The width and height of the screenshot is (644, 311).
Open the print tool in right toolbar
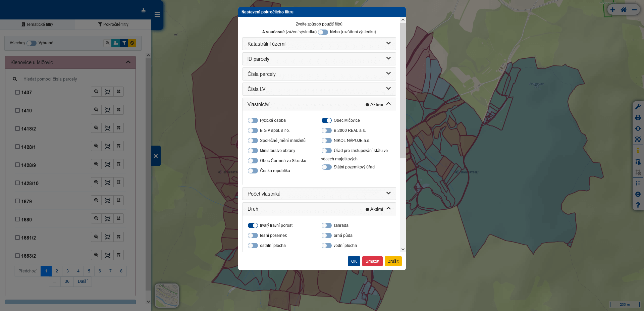tap(638, 117)
